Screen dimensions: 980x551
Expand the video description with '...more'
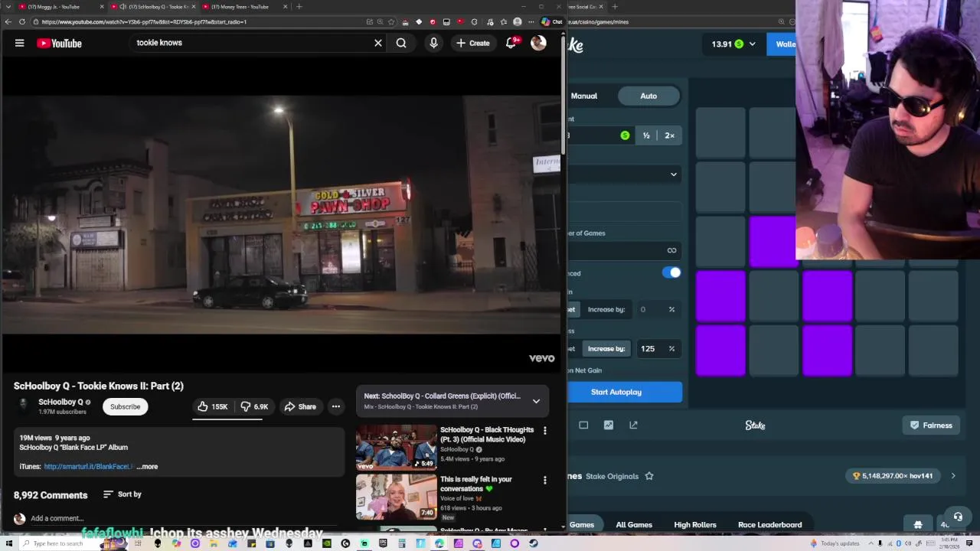(x=148, y=466)
